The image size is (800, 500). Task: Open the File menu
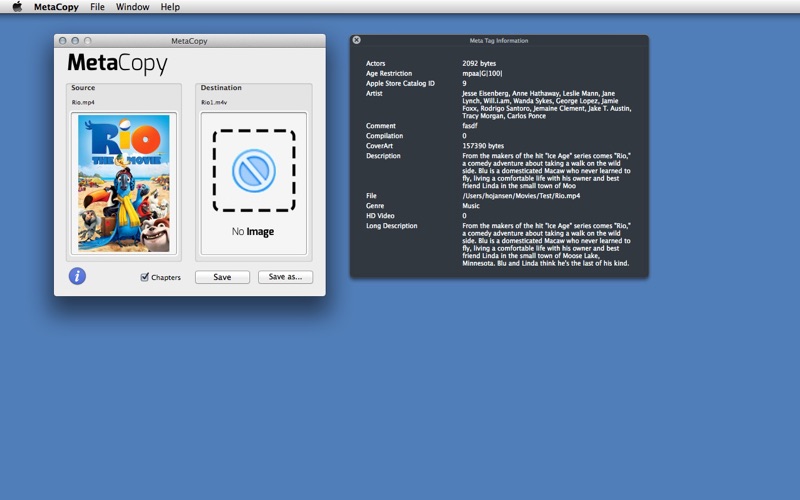point(97,7)
